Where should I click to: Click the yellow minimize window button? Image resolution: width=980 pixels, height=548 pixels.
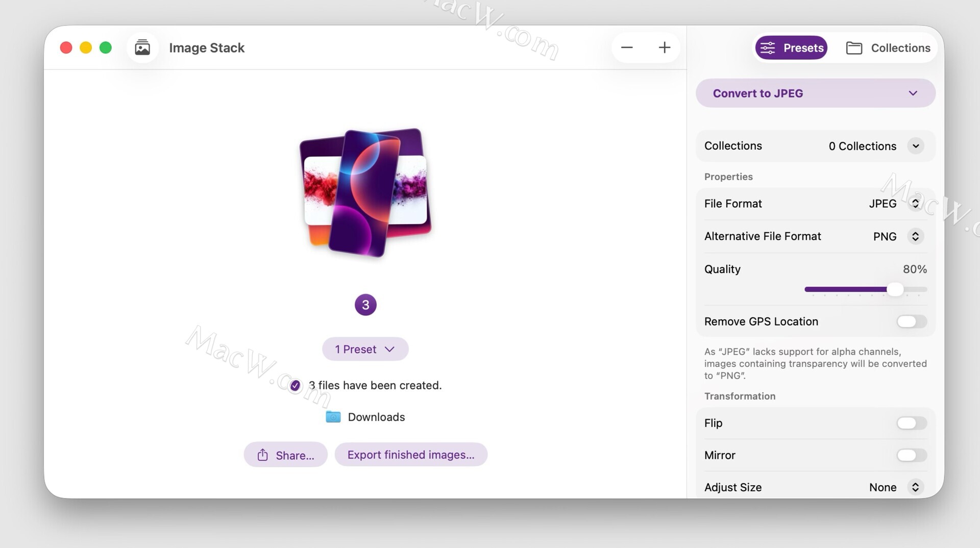point(86,47)
